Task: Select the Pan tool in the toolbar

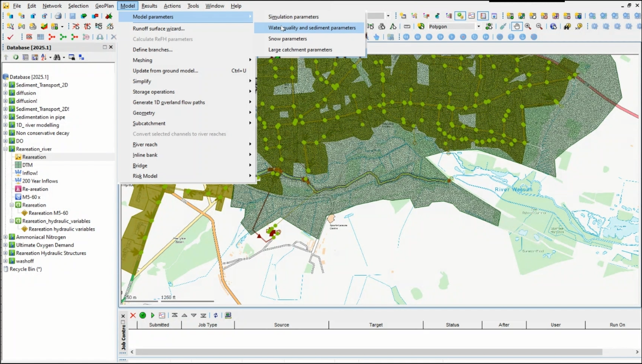Action: pos(517,27)
